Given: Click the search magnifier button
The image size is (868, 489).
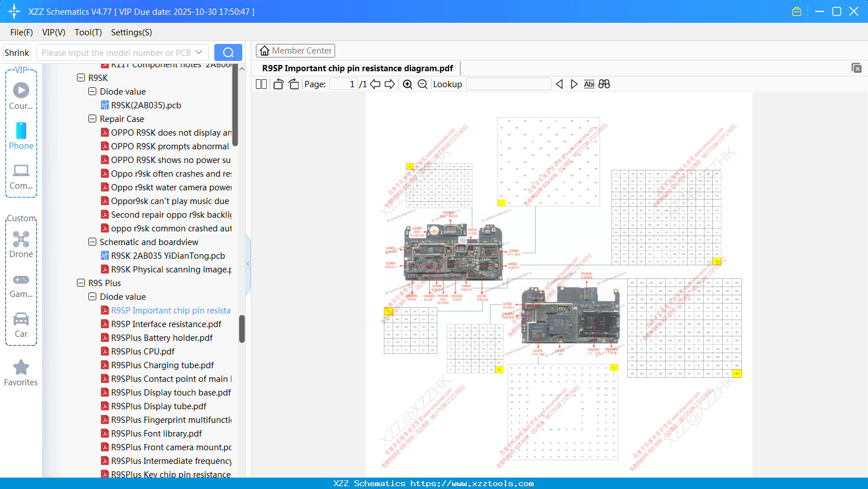Looking at the screenshot, I should point(228,52).
